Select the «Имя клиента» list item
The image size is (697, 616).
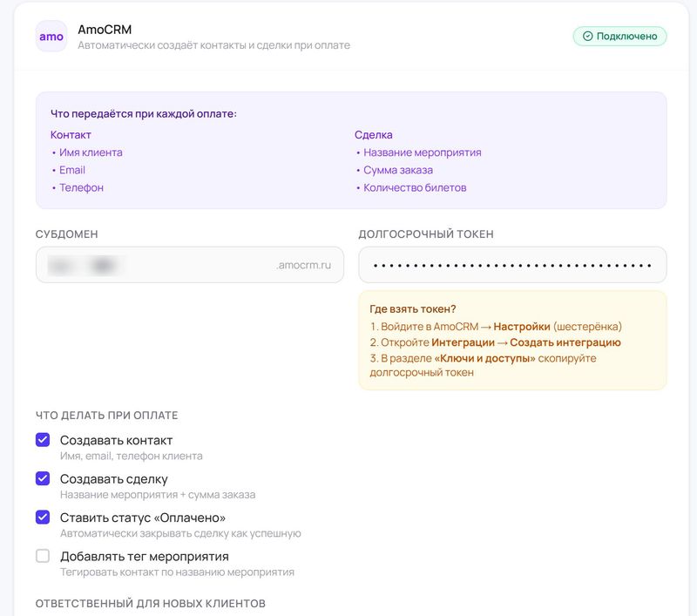(91, 152)
